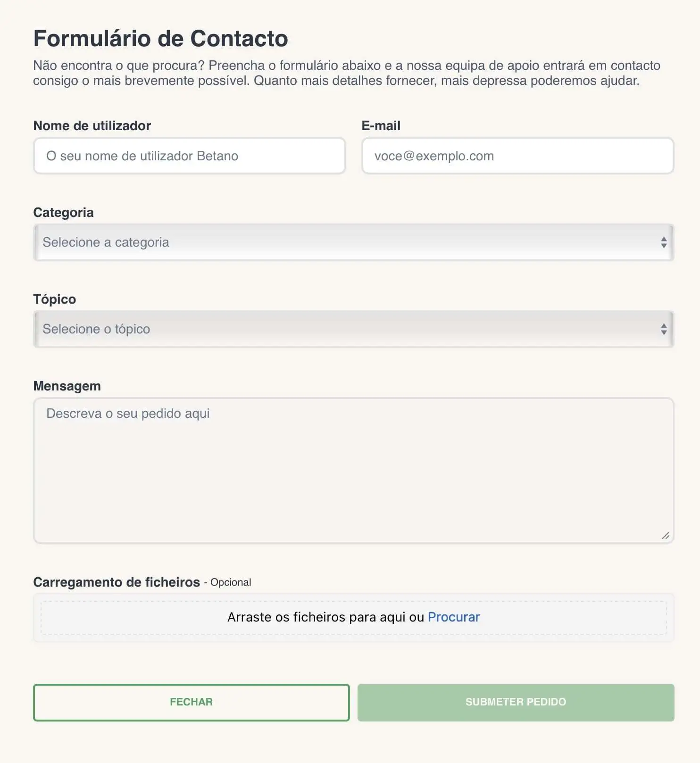Open the Procurar file browse link
The width and height of the screenshot is (700, 763).
(454, 617)
